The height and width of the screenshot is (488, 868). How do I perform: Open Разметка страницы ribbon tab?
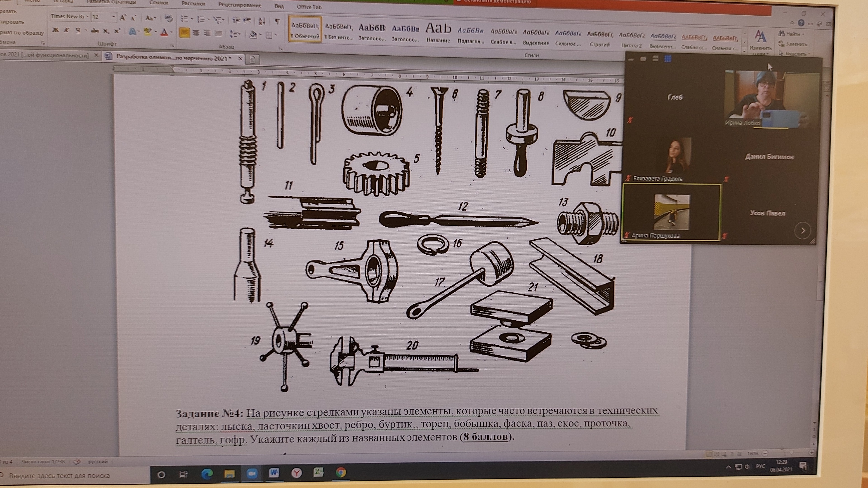tap(111, 2)
